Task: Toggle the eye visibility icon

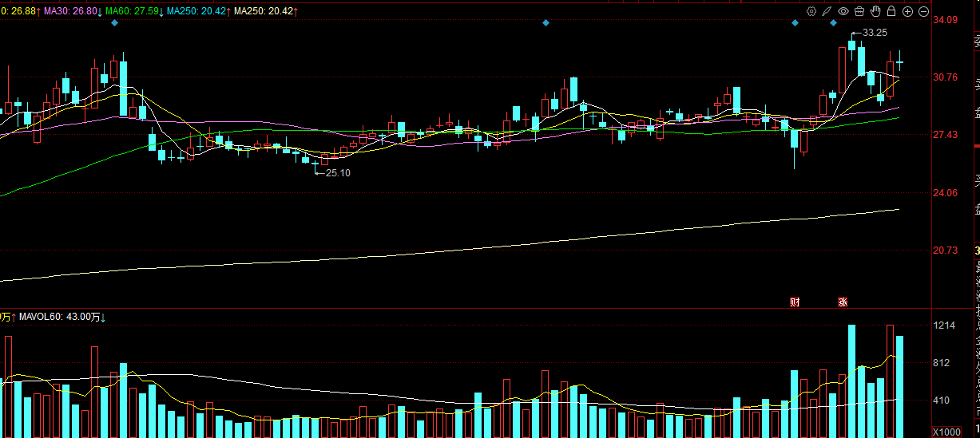Action: coord(843,11)
